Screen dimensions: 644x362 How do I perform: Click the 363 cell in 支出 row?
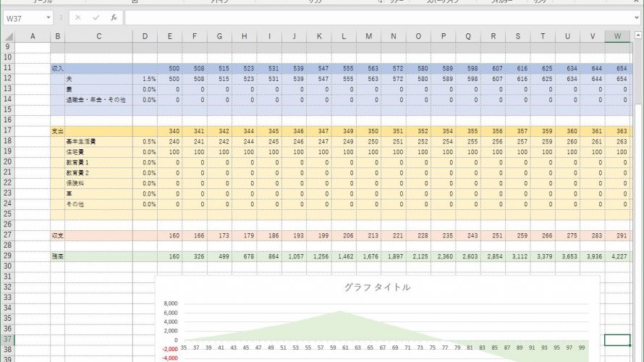coord(617,131)
